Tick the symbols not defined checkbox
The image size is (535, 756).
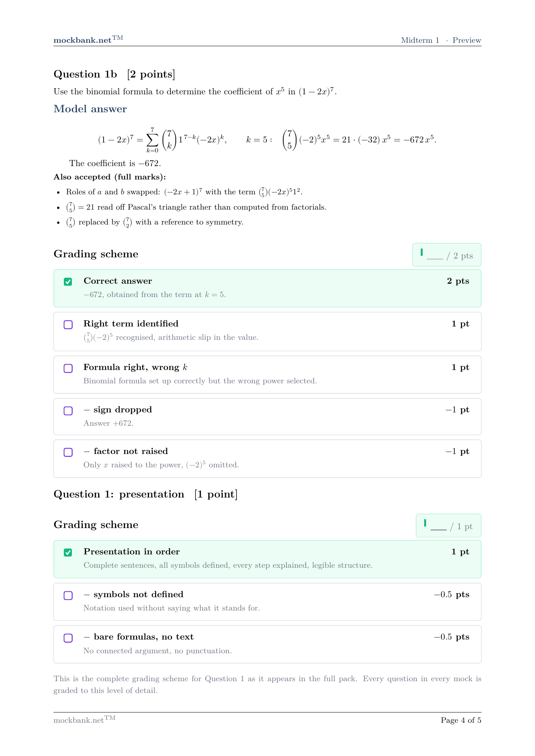tap(68, 595)
